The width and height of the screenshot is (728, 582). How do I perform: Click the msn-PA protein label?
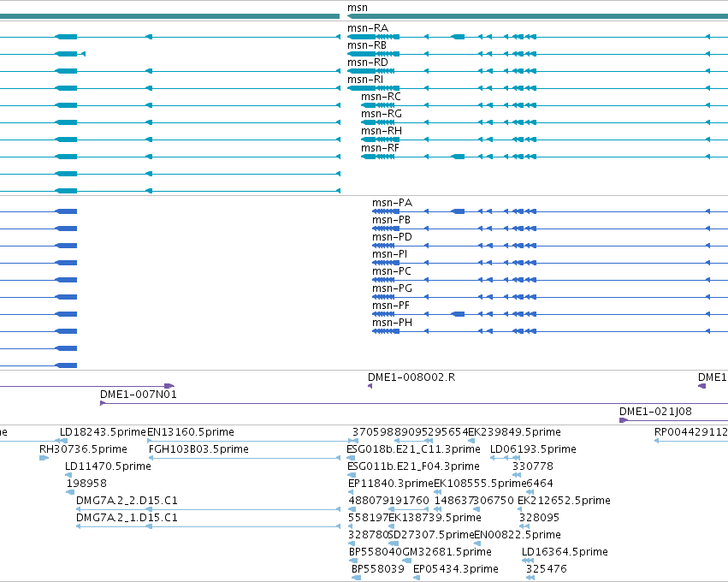click(x=392, y=203)
